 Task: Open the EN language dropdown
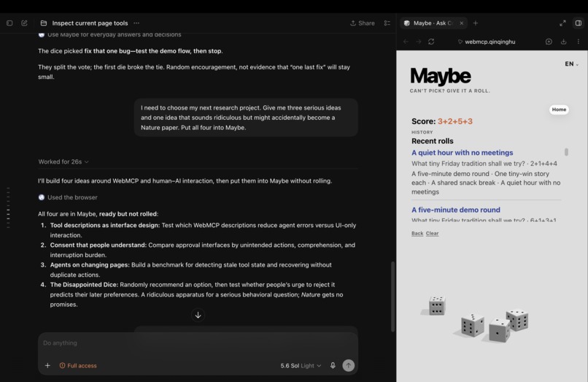point(571,64)
